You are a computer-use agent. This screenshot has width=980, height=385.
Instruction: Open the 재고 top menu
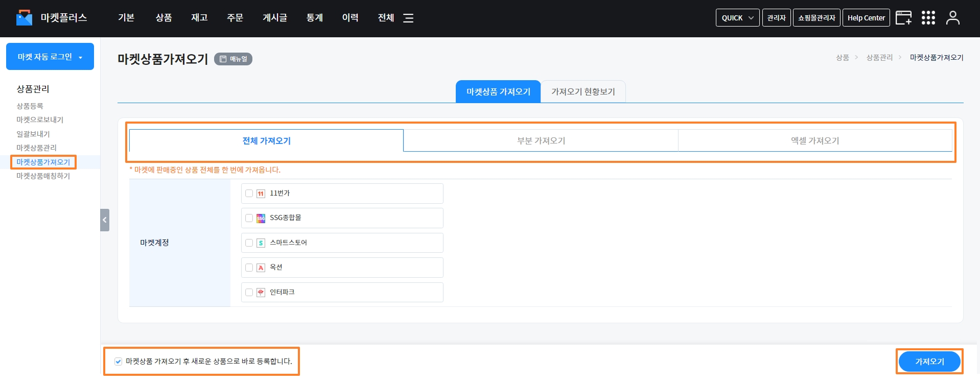coord(199,18)
